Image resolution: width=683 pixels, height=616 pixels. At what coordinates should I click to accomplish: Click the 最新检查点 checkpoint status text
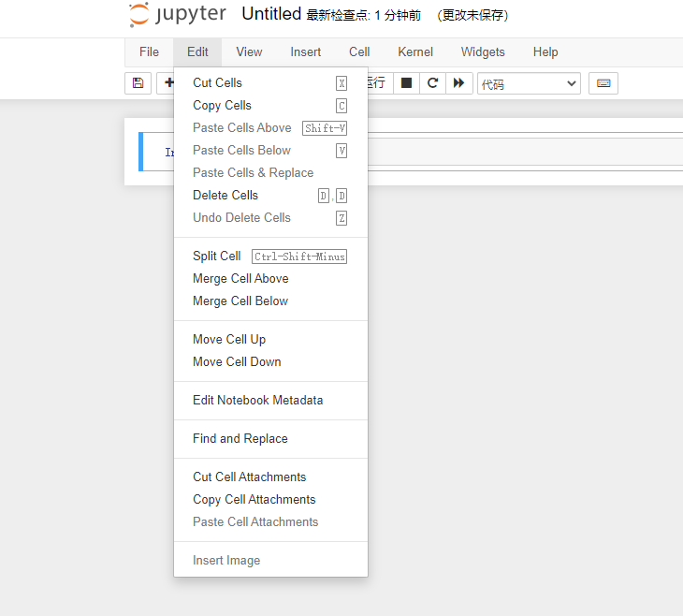(x=364, y=16)
